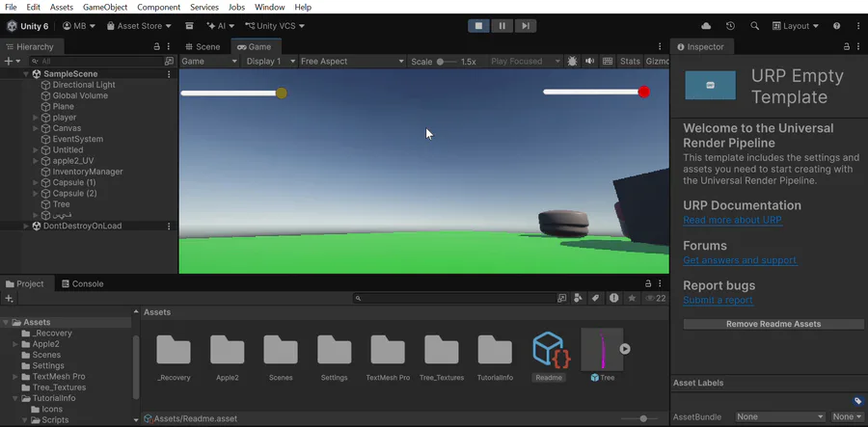The width and height of the screenshot is (868, 427).
Task: Toggle the Stats overlay
Action: click(630, 62)
